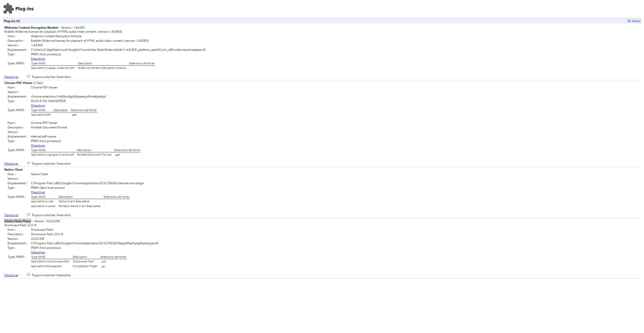Image resolution: width=644 pixels, height=333 pixels.
Task: Collapse details with the minus icon
Action: [629, 21]
